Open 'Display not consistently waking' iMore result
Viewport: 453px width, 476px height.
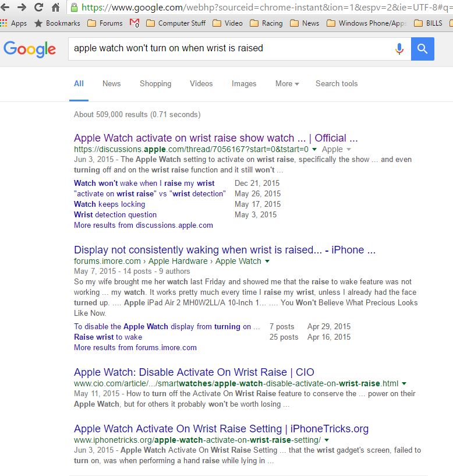point(225,250)
